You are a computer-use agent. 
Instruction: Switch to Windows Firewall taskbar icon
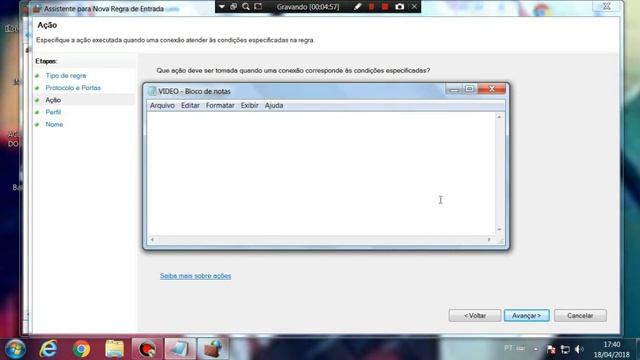coord(213,349)
